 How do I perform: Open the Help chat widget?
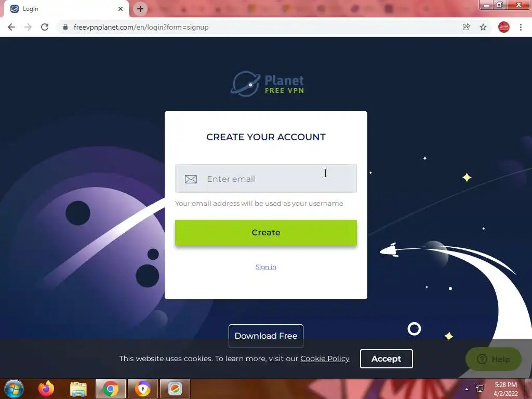494,359
